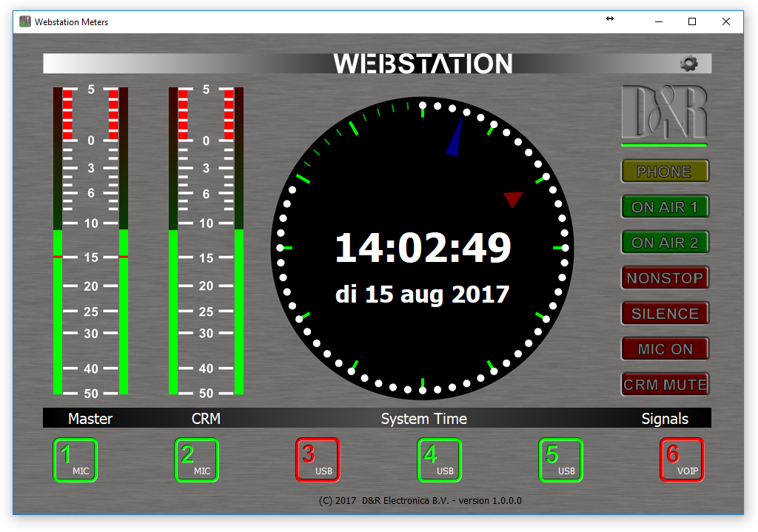Toggle the CRM MUTE indicator
Screen dimensions: 758x532
coord(665,384)
